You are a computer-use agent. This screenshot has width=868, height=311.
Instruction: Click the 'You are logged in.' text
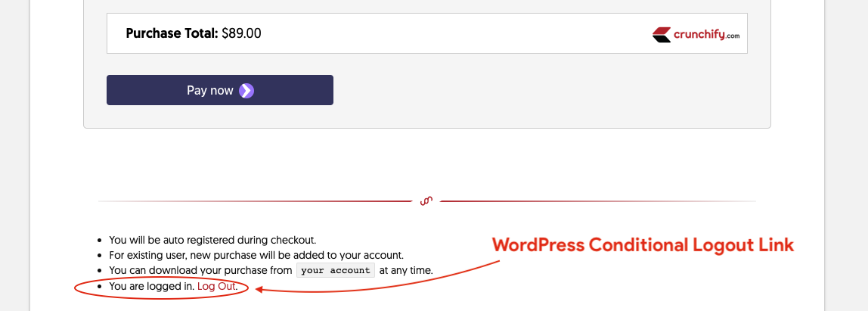(152, 287)
